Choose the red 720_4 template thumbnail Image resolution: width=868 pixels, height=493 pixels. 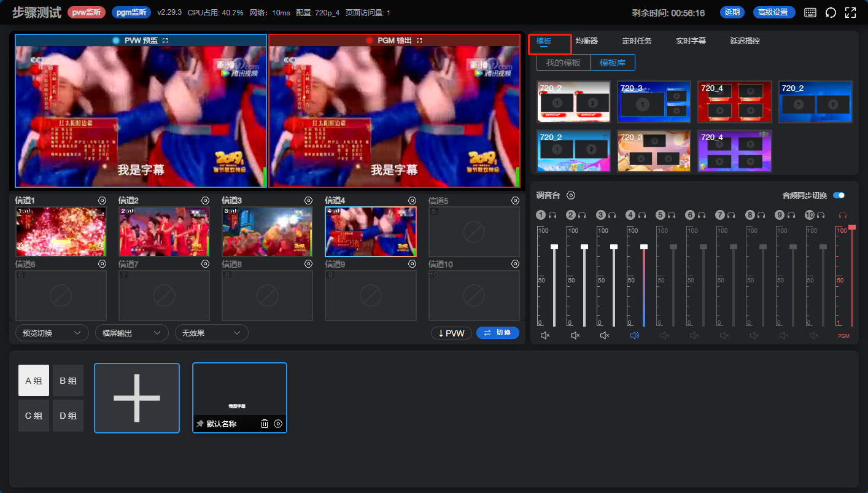click(x=734, y=102)
